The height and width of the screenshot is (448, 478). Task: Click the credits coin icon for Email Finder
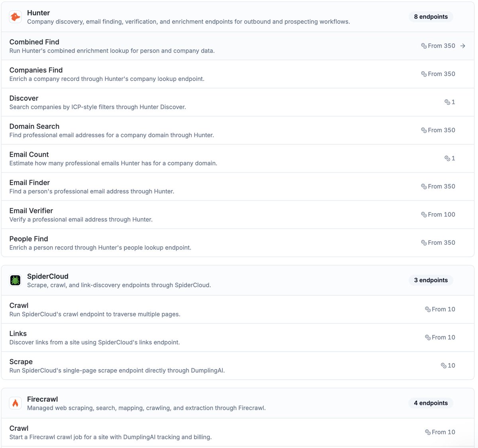(424, 186)
